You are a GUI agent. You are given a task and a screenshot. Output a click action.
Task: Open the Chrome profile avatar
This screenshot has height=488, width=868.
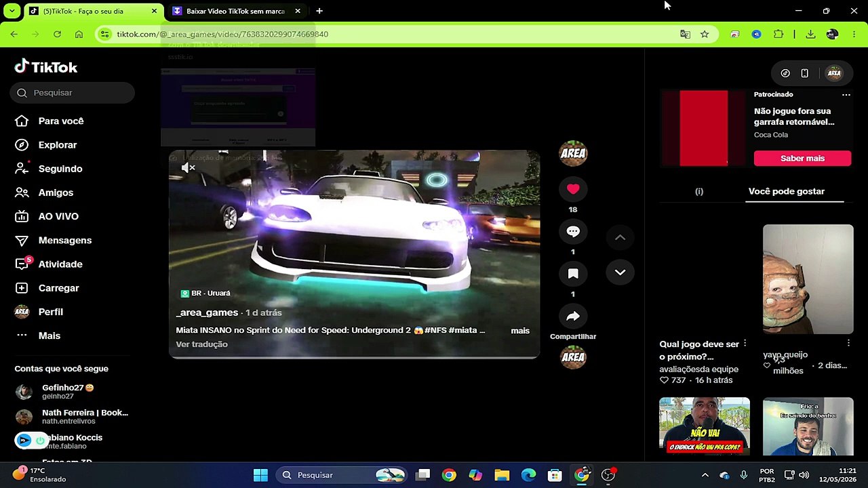coord(832,34)
